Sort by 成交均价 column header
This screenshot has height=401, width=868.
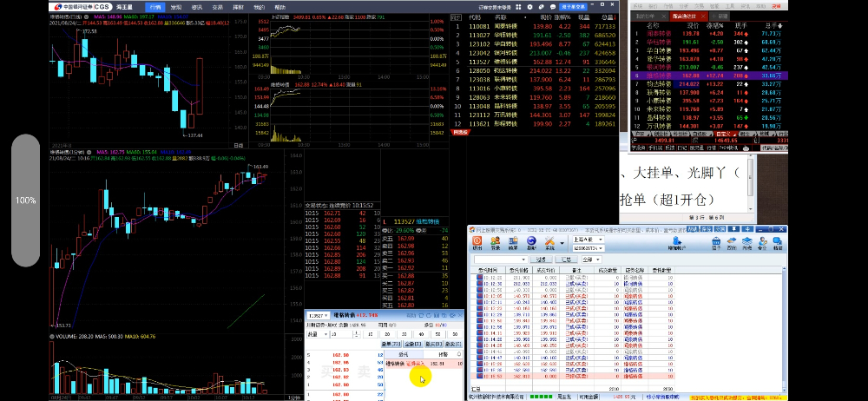click(546, 270)
